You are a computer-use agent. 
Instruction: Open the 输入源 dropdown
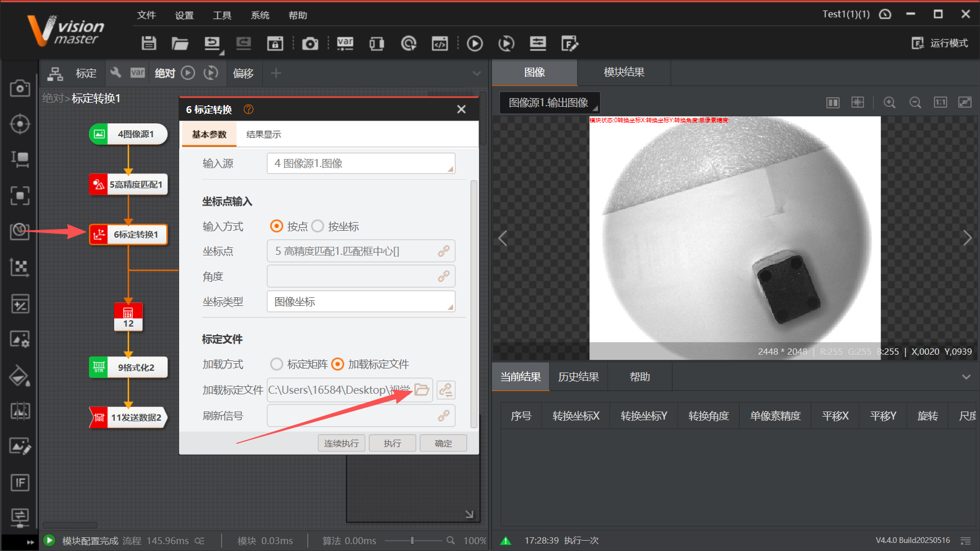click(360, 164)
